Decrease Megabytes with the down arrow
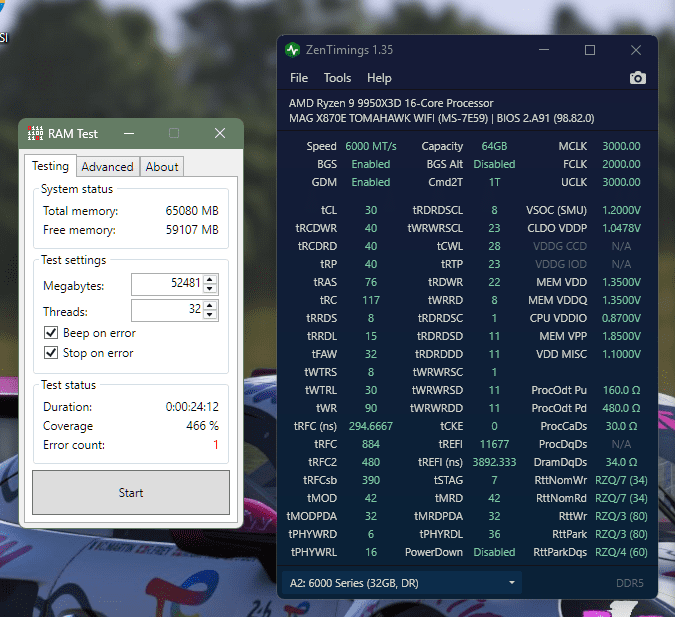 coord(210,289)
